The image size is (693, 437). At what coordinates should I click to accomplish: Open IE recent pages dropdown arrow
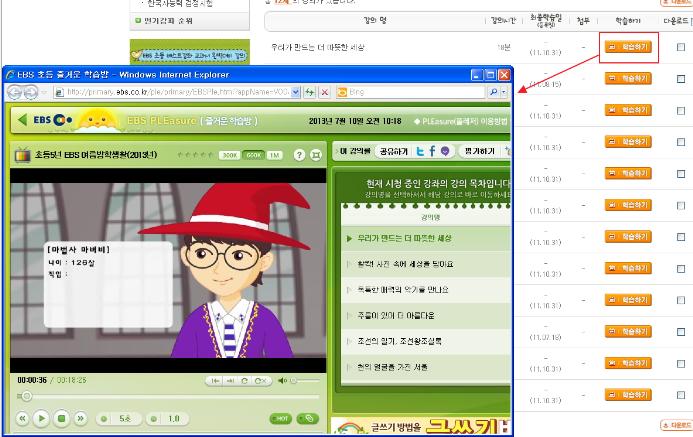[x=44, y=92]
